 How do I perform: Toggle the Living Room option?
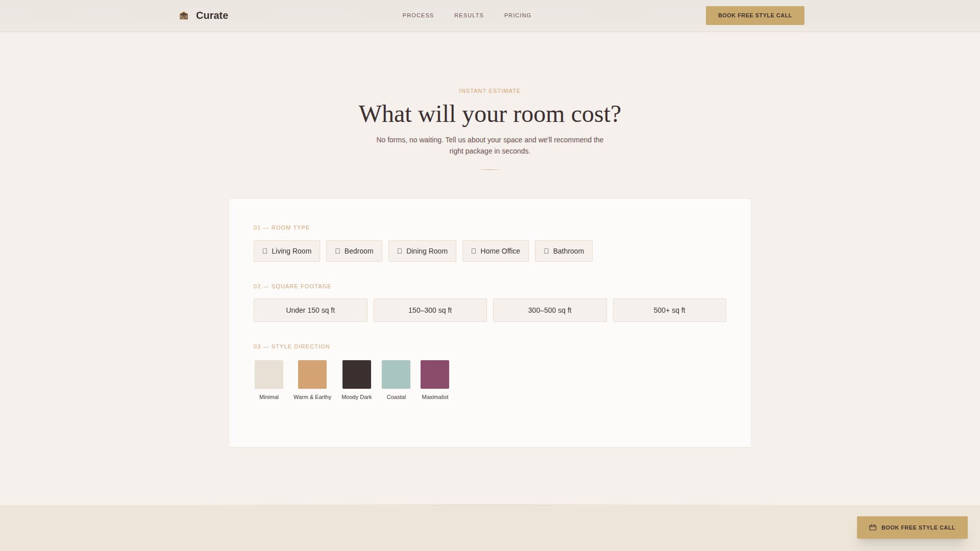pos(286,251)
